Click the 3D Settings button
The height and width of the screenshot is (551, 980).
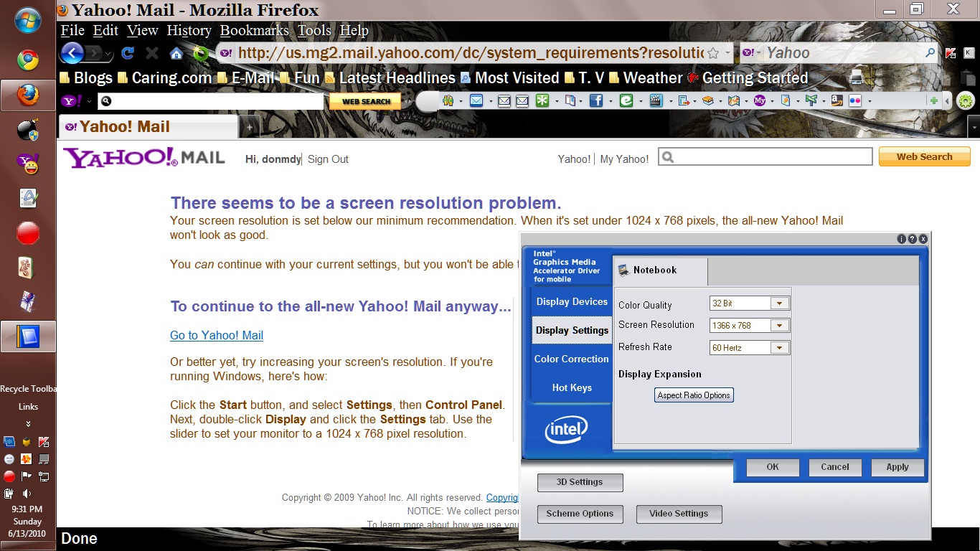(x=580, y=482)
